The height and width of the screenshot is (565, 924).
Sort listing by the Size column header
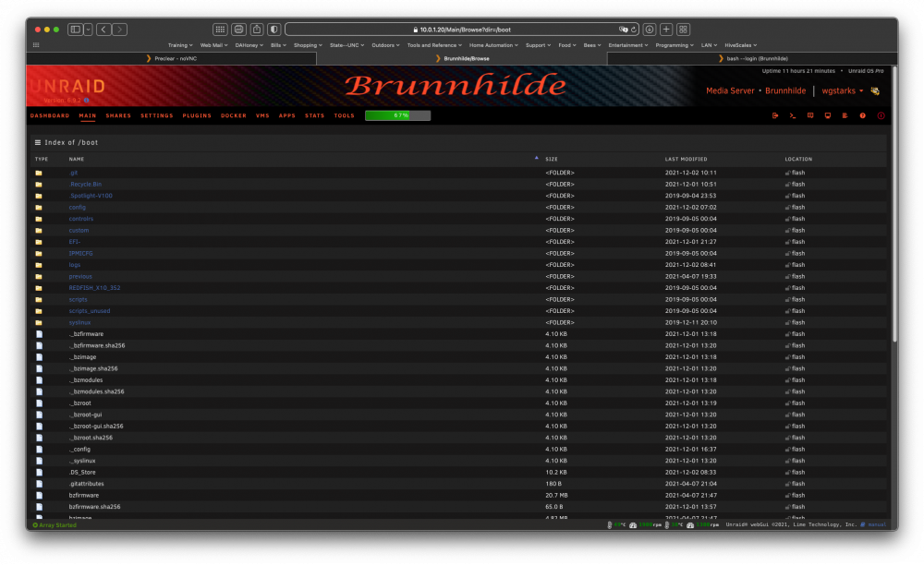tap(552, 159)
